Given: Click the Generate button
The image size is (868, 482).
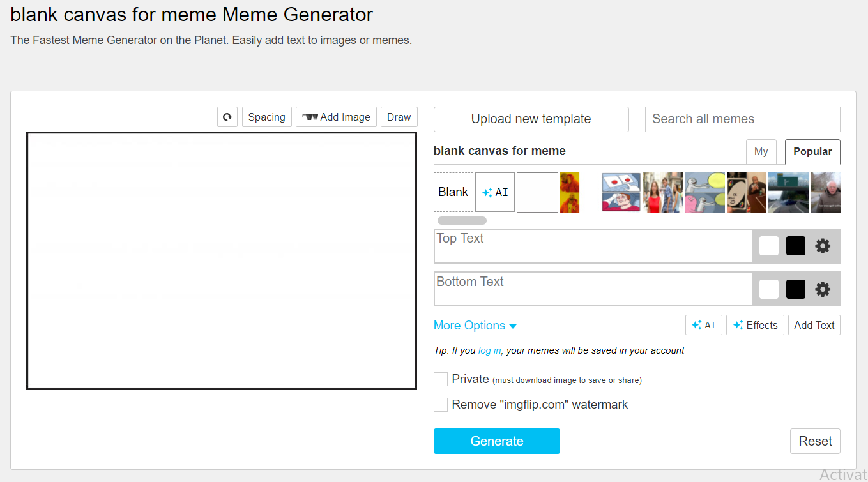Looking at the screenshot, I should pos(497,441).
